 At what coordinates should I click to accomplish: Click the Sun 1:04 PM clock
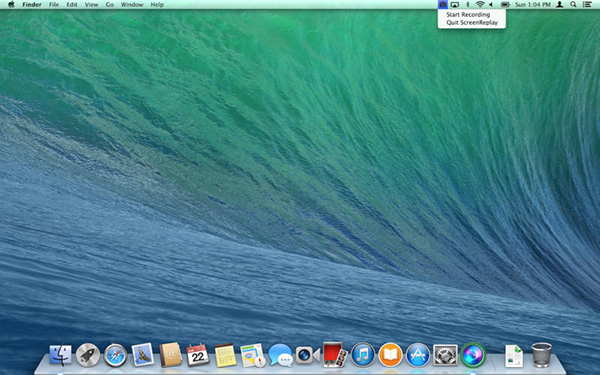pos(533,5)
